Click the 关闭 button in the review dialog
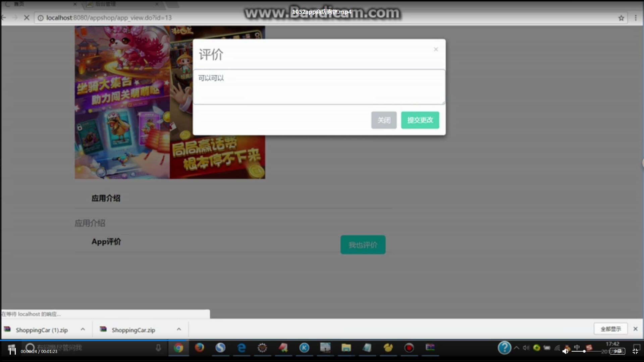This screenshot has height=362, width=644. 384,120
